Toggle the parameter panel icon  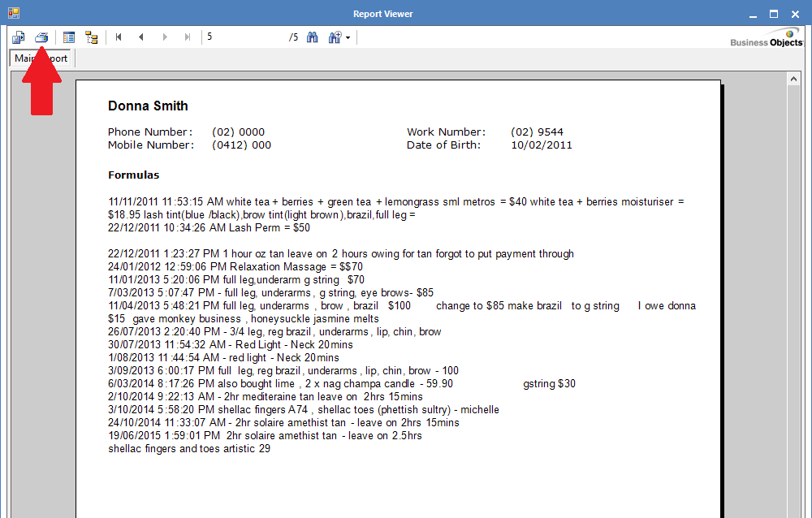(x=69, y=37)
